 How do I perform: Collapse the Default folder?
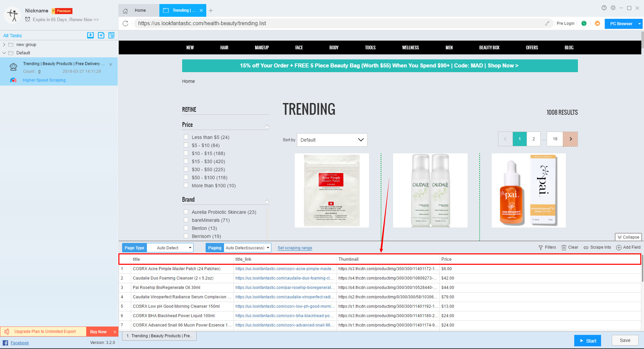pyautogui.click(x=4, y=53)
